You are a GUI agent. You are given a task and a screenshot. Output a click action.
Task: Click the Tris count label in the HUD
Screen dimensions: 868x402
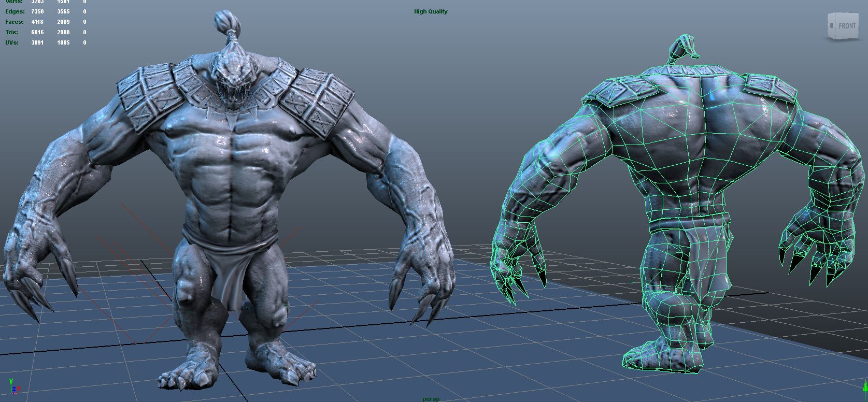point(12,32)
